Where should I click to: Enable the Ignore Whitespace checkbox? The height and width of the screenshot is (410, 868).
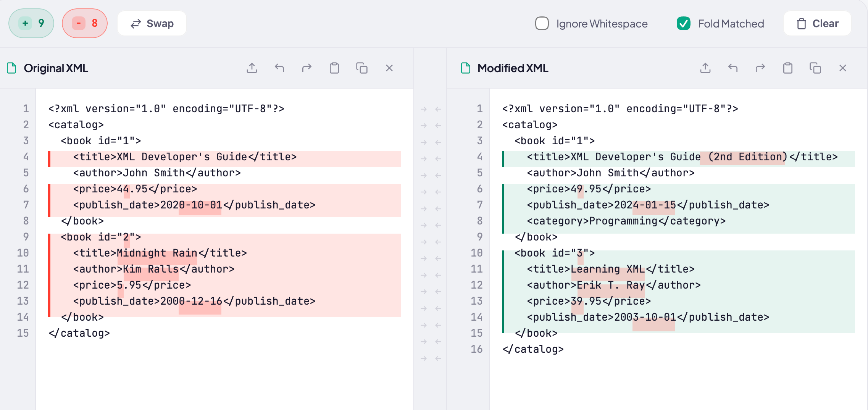point(542,23)
